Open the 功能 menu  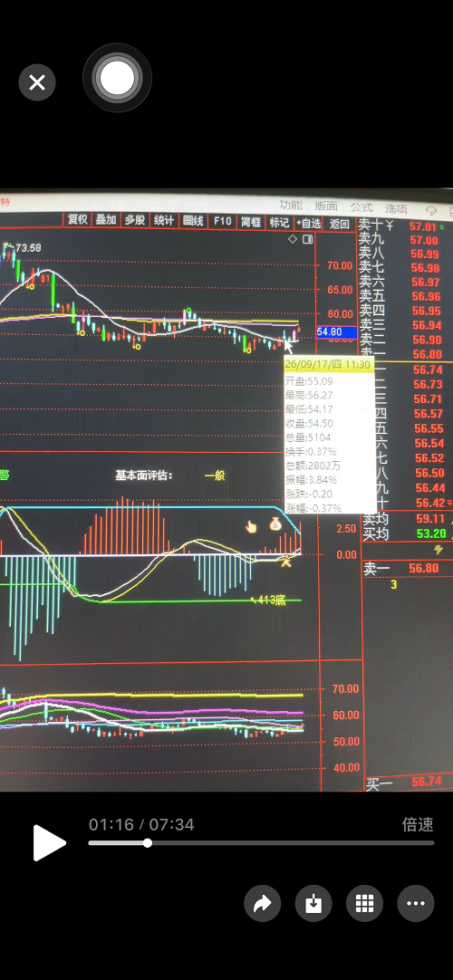[291, 206]
